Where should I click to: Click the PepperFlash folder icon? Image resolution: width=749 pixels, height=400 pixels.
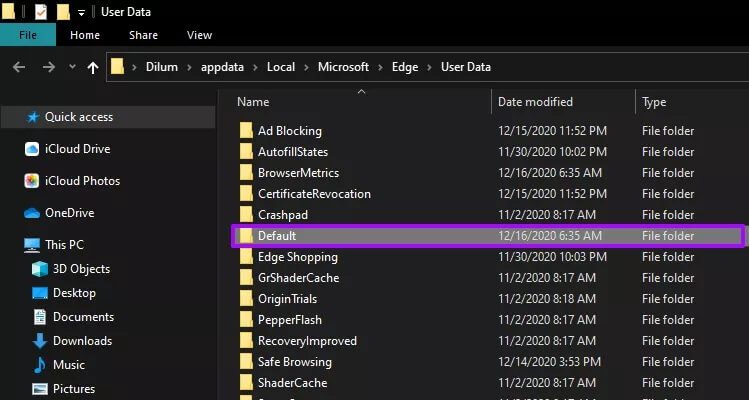246,320
